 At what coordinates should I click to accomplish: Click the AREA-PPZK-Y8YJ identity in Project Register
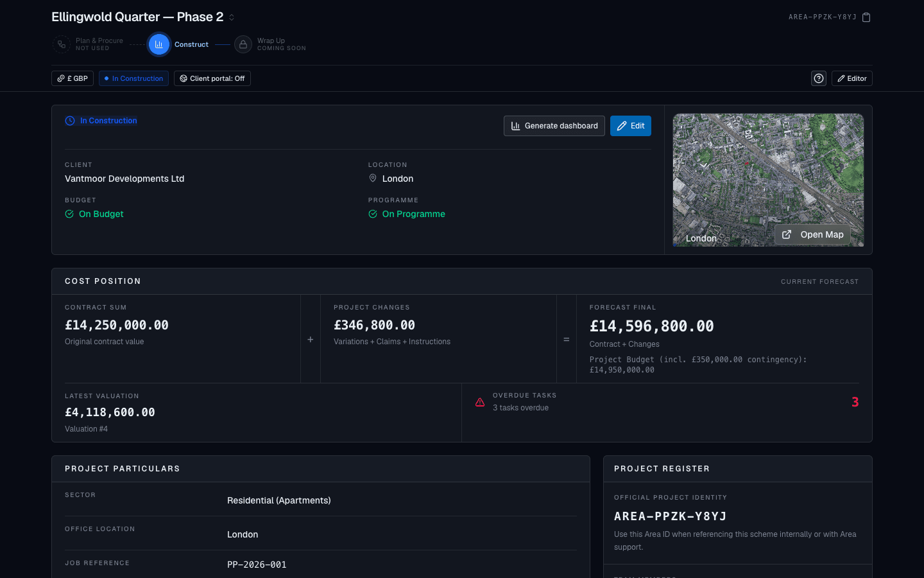671,516
